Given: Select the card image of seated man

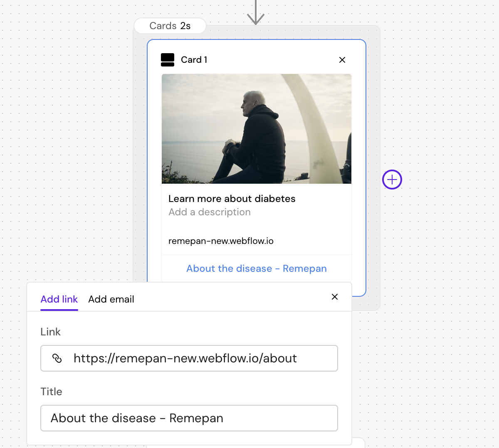Looking at the screenshot, I should 256,129.
